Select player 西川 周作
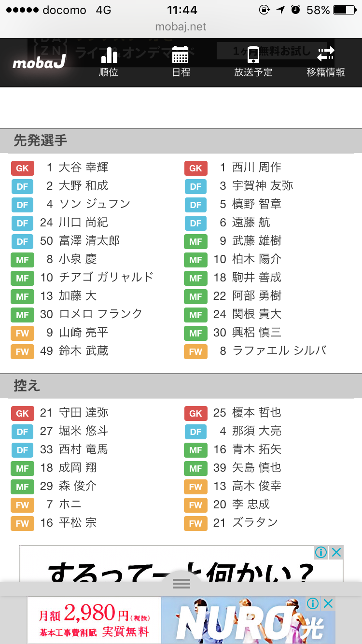362x644 pixels. (256, 168)
